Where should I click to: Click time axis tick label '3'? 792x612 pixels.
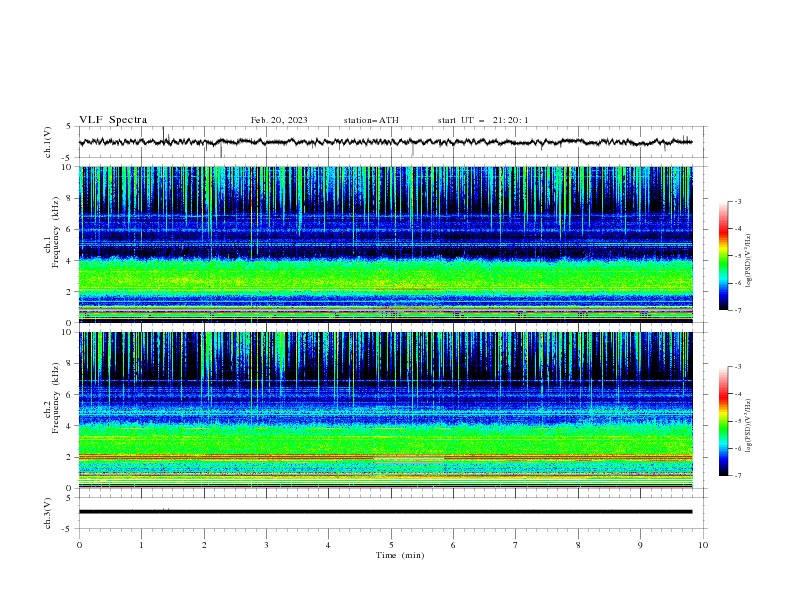(266, 545)
